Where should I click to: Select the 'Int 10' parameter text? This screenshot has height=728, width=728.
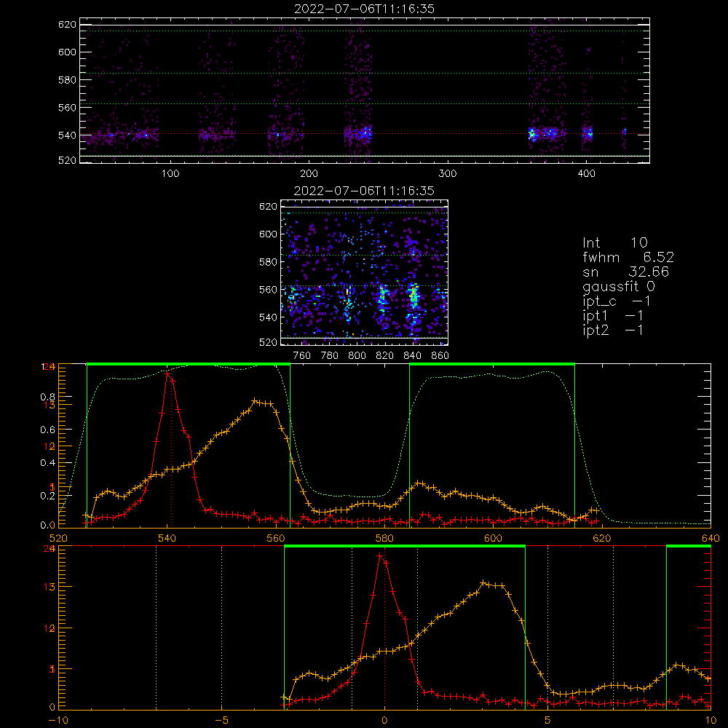[x=615, y=243]
